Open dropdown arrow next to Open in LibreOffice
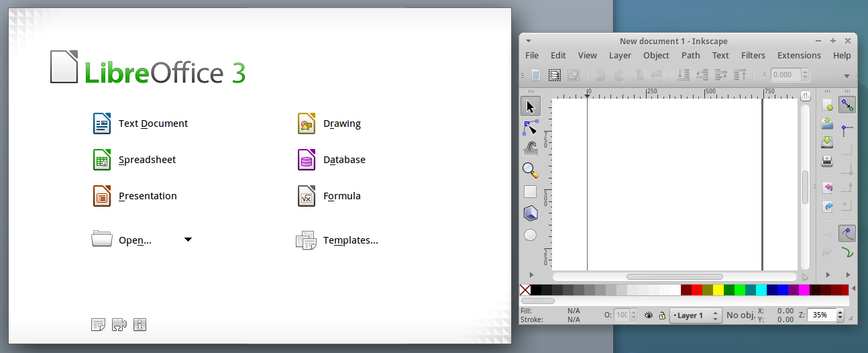The image size is (868, 353). pyautogui.click(x=188, y=240)
